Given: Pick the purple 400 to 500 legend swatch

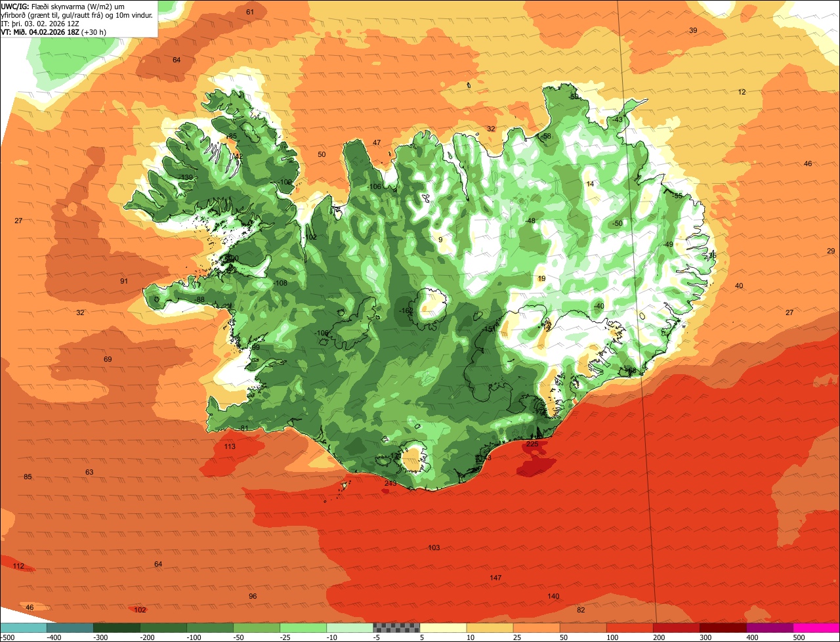Looking at the screenshot, I should tap(770, 628).
